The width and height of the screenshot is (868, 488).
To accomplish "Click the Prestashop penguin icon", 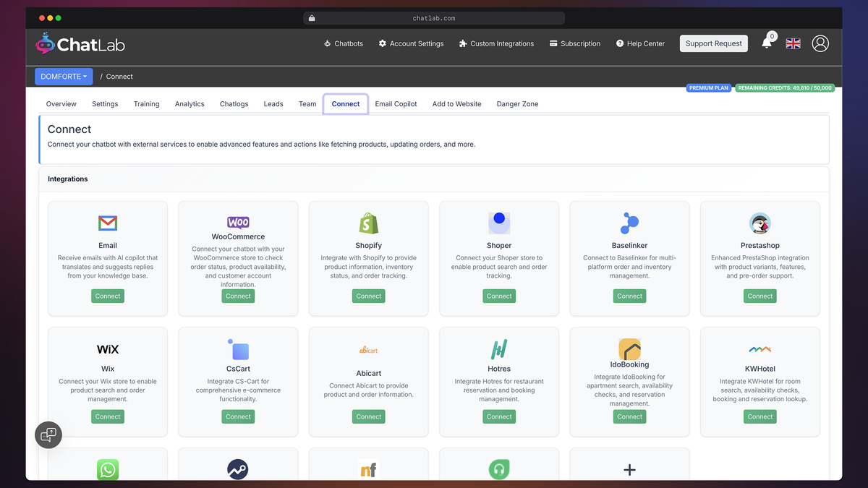I will tap(760, 223).
